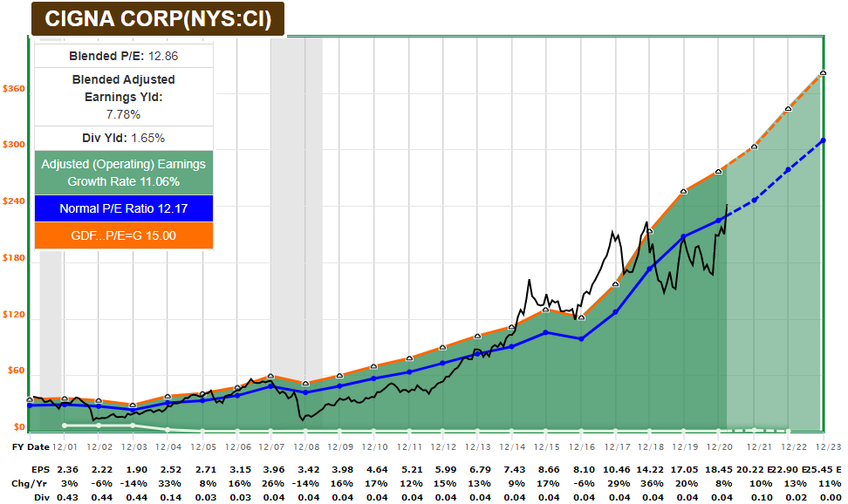Click the Chg/Yr row label

(31, 483)
